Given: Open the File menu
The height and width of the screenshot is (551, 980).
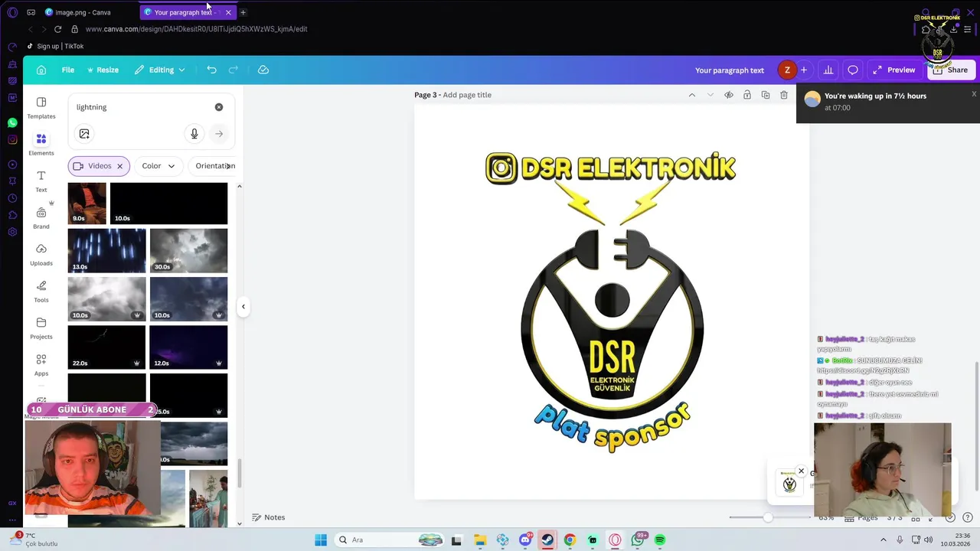Looking at the screenshot, I should pos(68,70).
